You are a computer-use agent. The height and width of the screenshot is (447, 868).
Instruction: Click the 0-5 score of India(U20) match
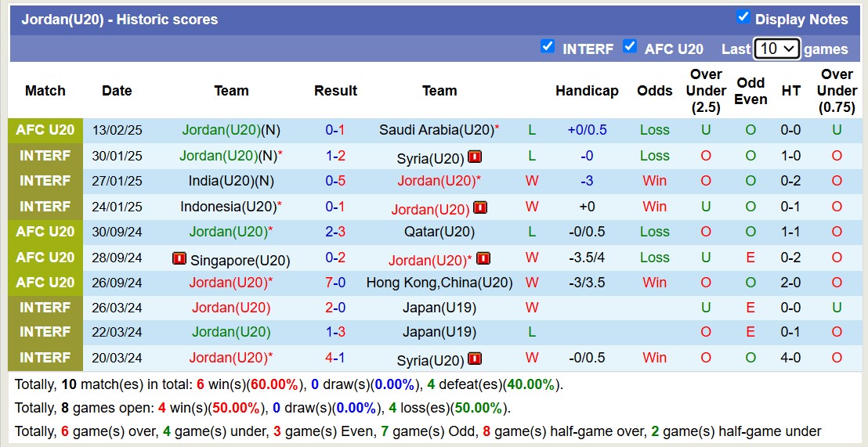pyautogui.click(x=335, y=181)
